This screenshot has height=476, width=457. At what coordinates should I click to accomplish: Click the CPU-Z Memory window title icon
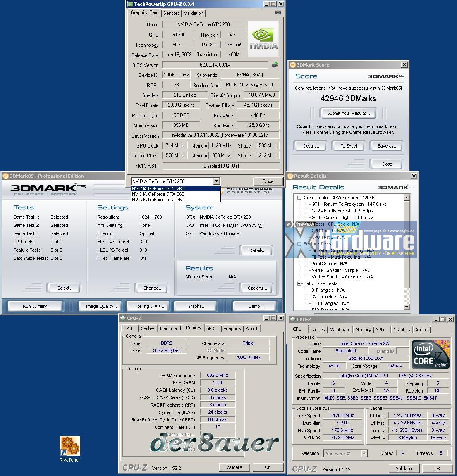tap(123, 318)
